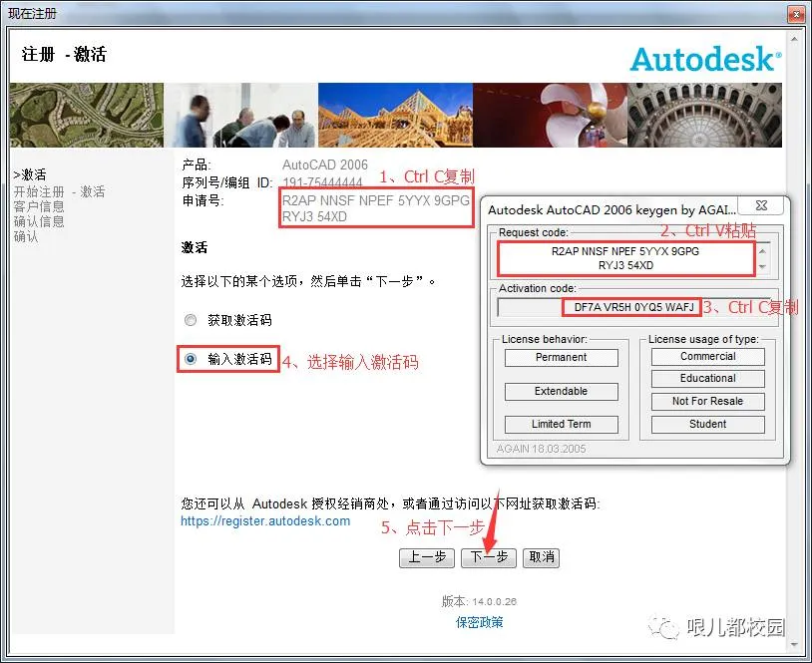Click Permanent license behavior in keygen
Viewport: 812px width, 663px height.
pos(562,358)
